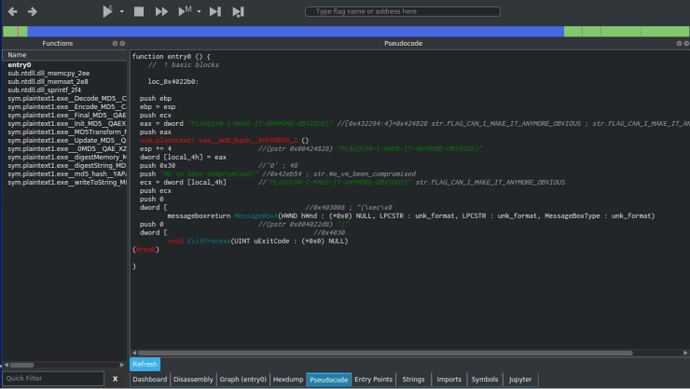This screenshot has height=389, width=690.
Task: Close the Functions panel
Action: coord(122,44)
